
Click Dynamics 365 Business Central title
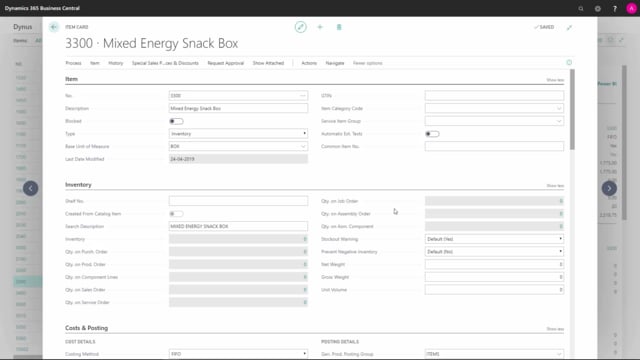click(x=42, y=8)
